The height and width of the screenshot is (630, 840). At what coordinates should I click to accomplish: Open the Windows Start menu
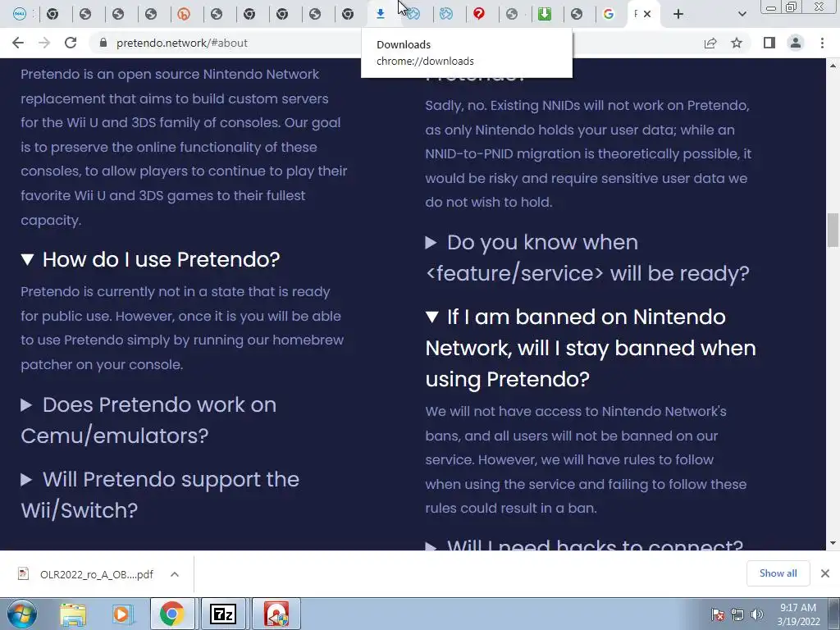pyautogui.click(x=21, y=614)
